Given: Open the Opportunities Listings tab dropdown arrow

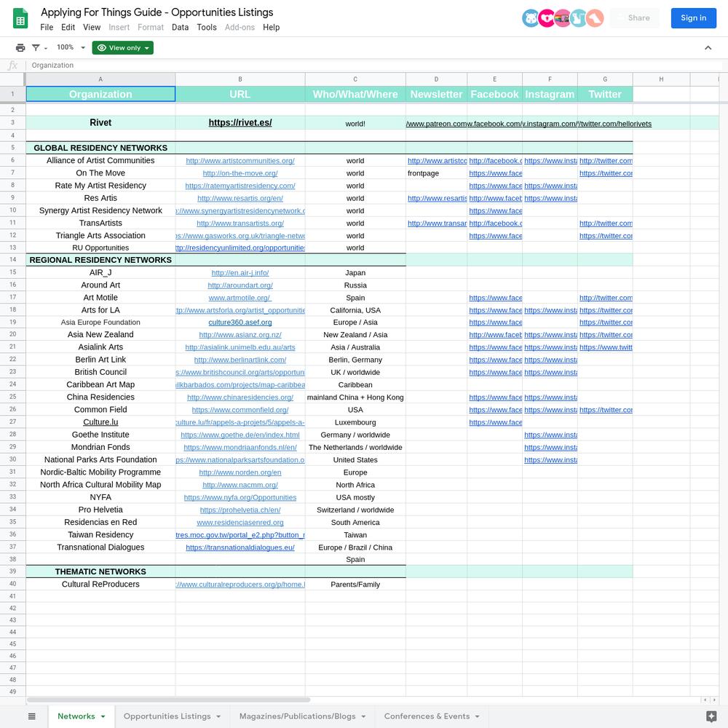Looking at the screenshot, I should 218,716.
